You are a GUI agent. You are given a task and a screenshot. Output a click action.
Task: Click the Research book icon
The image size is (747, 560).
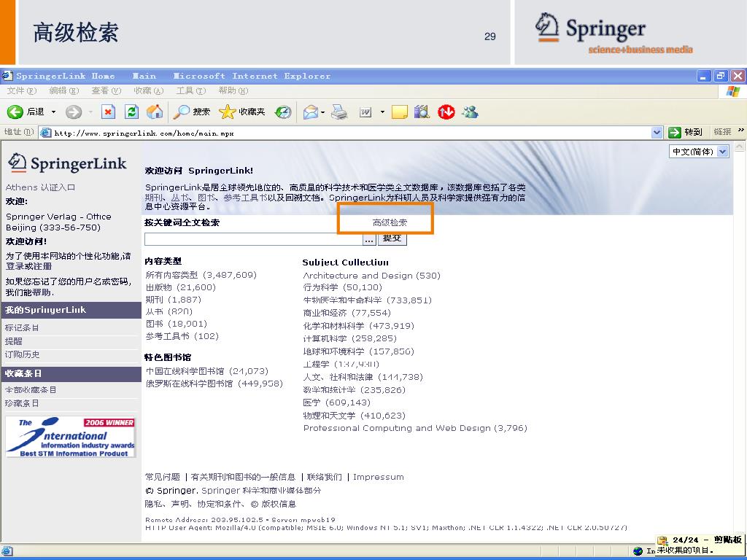point(422,112)
